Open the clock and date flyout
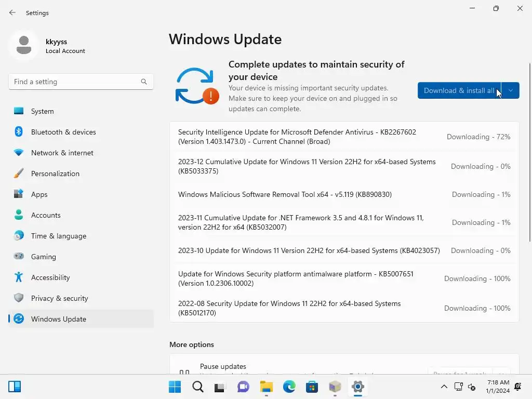 coord(498,387)
